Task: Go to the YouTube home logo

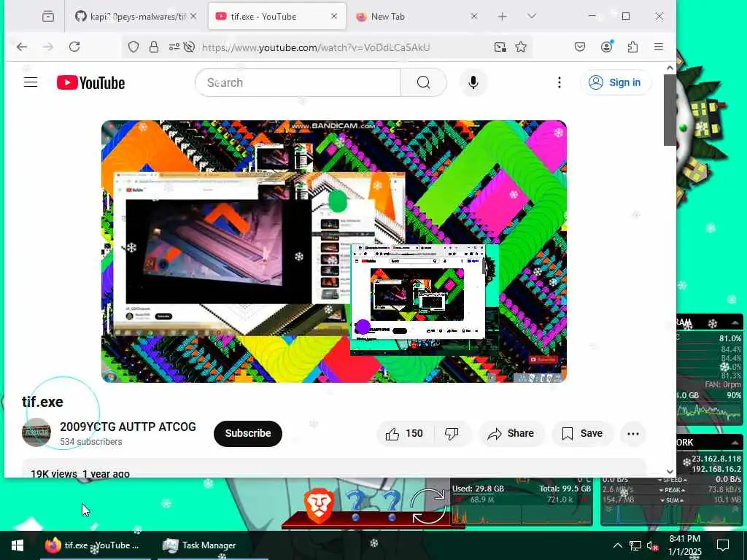Action: point(90,83)
